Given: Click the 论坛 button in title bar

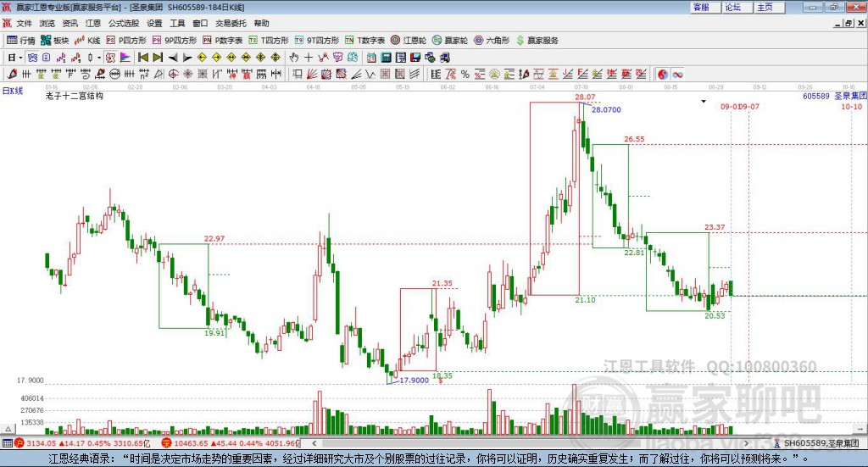Looking at the screenshot, I should [x=737, y=7].
